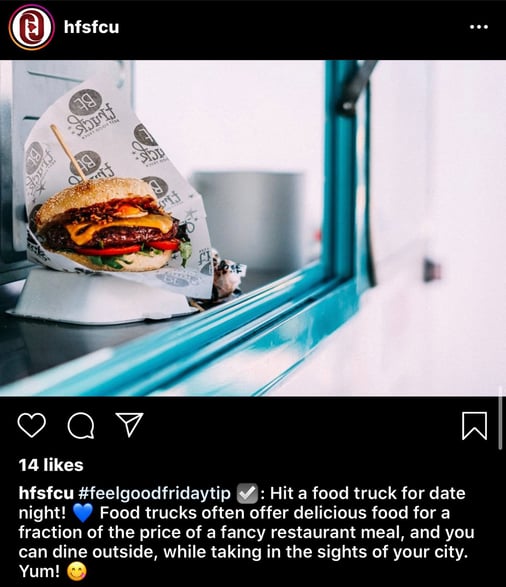506x587 pixels.
Task: Open the #feelgoodfridaytip hashtag
Action: 154,493
